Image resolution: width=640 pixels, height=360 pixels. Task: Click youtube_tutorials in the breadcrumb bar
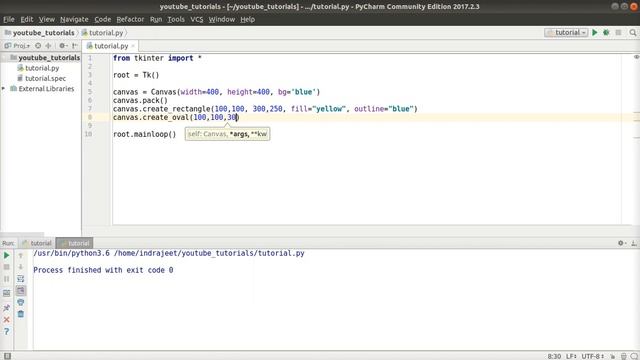pyautogui.click(x=40, y=32)
